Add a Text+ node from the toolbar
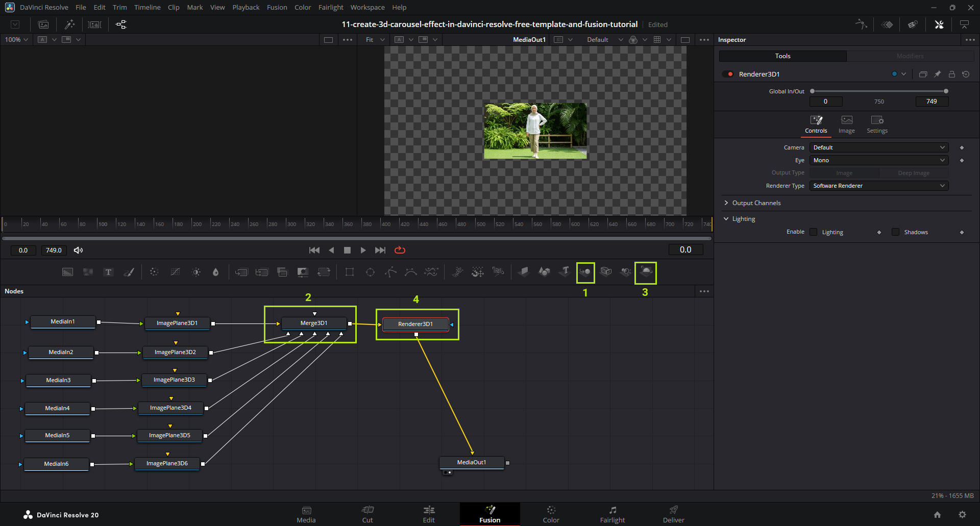Screen dimensions: 980x526 click(x=108, y=272)
